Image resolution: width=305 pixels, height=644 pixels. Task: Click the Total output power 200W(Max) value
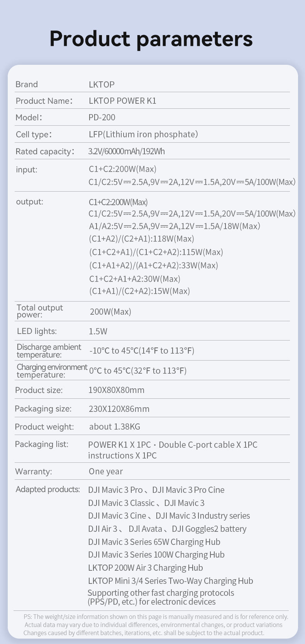pos(110,312)
